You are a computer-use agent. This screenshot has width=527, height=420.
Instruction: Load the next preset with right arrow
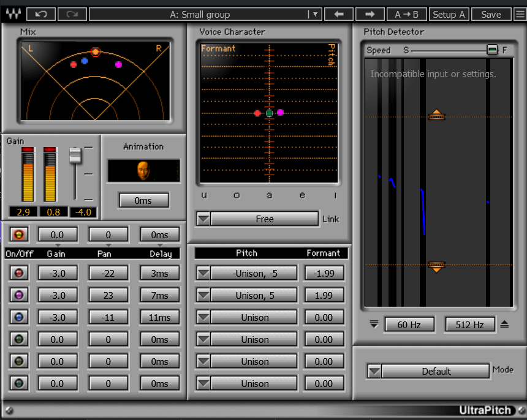tap(370, 15)
